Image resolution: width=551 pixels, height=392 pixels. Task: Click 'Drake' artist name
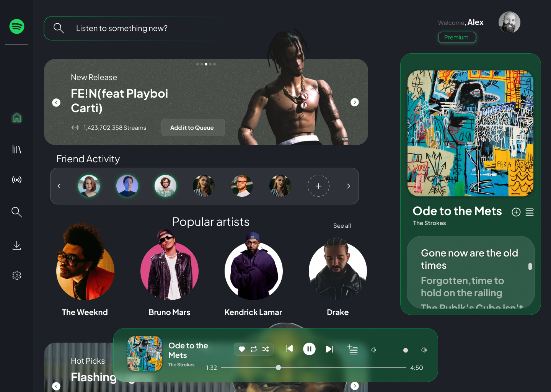click(x=338, y=312)
